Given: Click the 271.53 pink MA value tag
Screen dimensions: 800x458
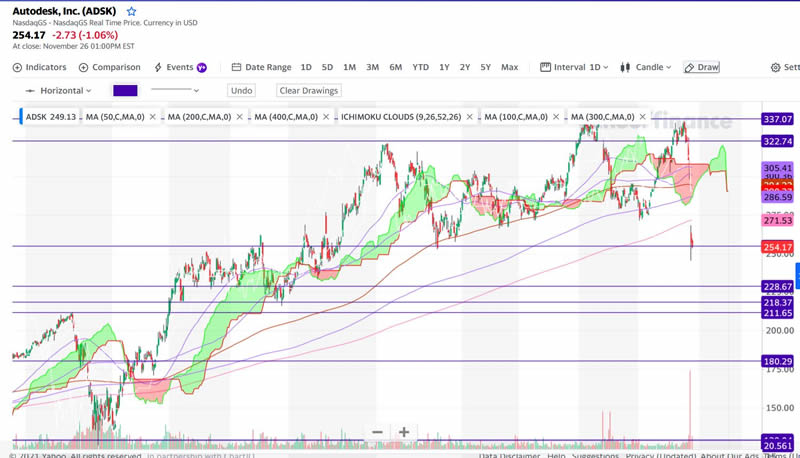Looking at the screenshot, I should [778, 220].
